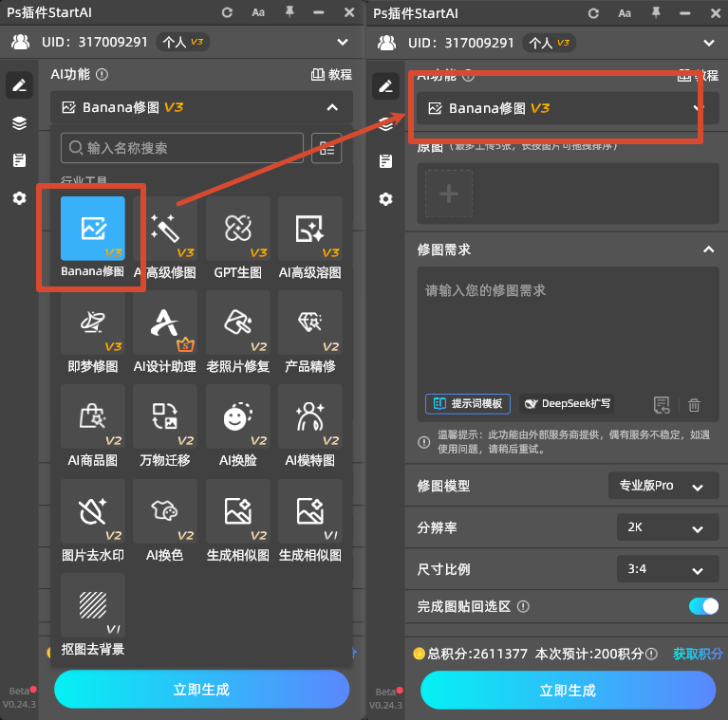Select AI高级修图 magic wand tool
This screenshot has width=728, height=720.
165,229
